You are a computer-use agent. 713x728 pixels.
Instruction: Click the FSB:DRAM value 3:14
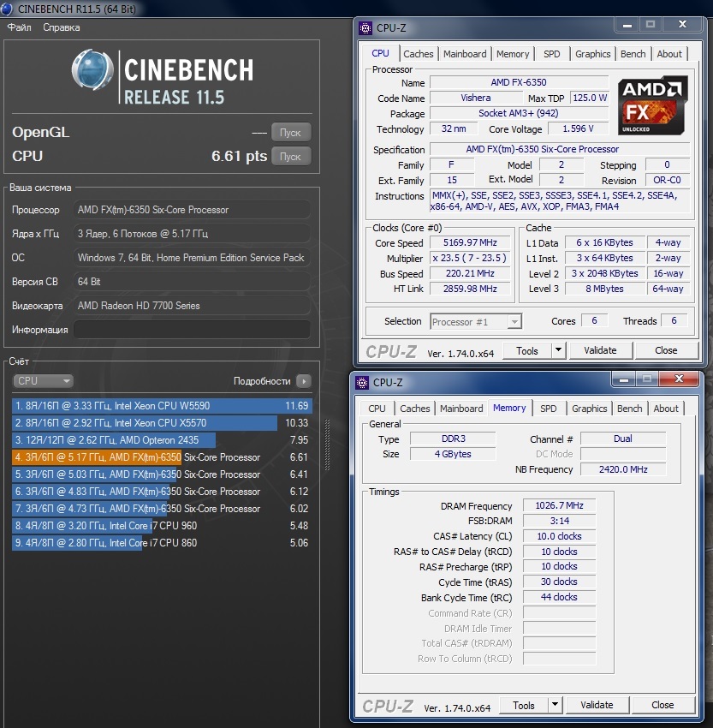[559, 521]
